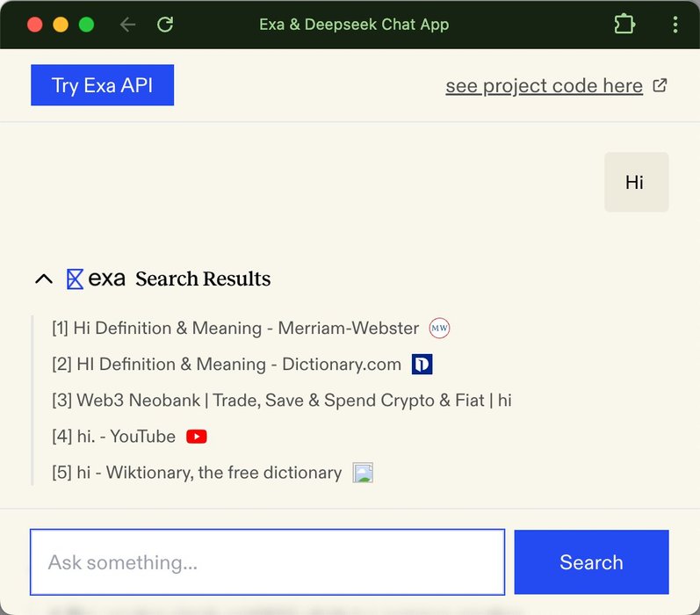
Task: Open the extensions puzzle icon
Action: click(x=624, y=25)
